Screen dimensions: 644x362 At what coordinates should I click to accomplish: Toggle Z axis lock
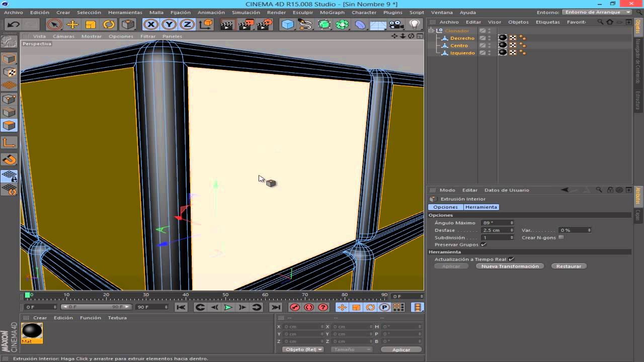(187, 24)
